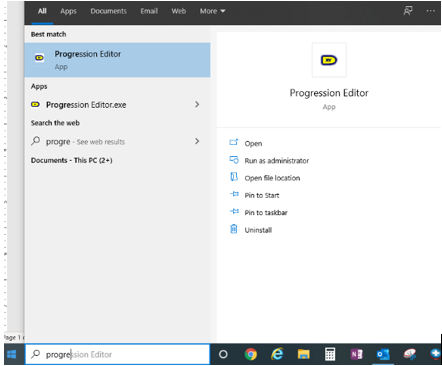Click the Progression Editor title in preview pane
Screen dimensions: 442x366
[329, 93]
